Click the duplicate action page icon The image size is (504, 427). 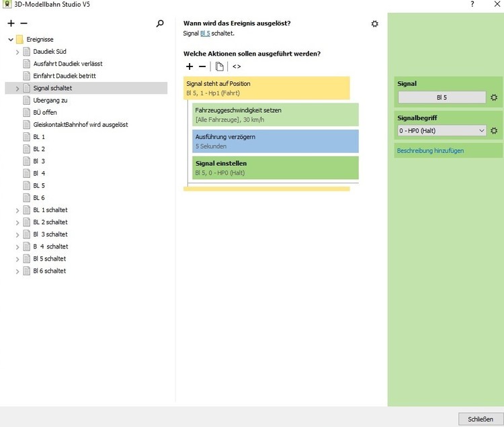(x=219, y=66)
